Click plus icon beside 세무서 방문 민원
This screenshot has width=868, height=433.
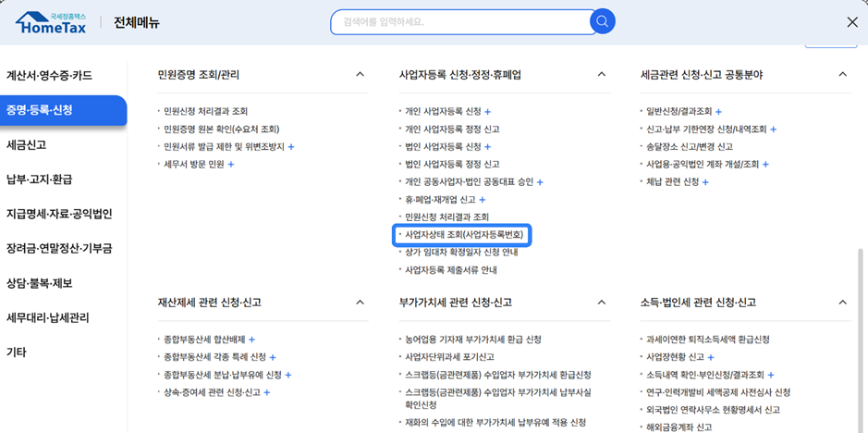point(231,165)
